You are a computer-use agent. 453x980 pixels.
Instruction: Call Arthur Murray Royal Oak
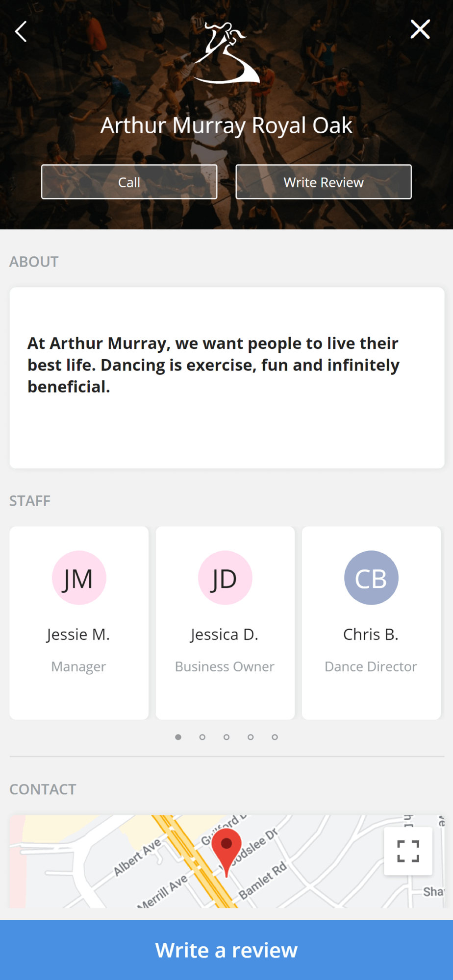[129, 182]
